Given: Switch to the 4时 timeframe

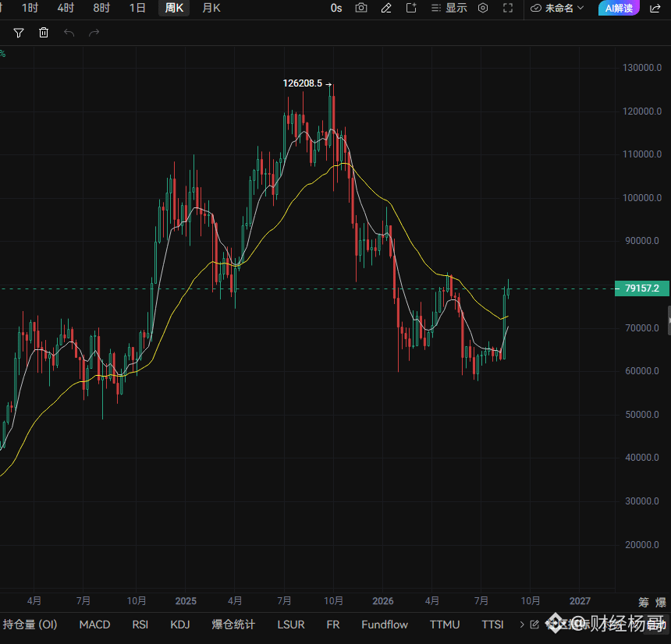Looking at the screenshot, I should [66, 8].
